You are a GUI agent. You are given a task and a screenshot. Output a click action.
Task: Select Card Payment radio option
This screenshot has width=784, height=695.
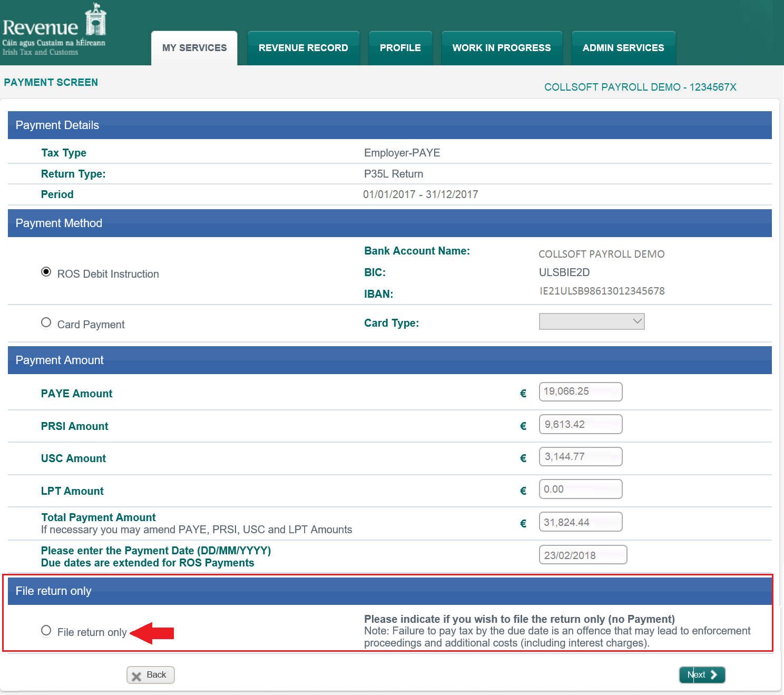click(46, 323)
